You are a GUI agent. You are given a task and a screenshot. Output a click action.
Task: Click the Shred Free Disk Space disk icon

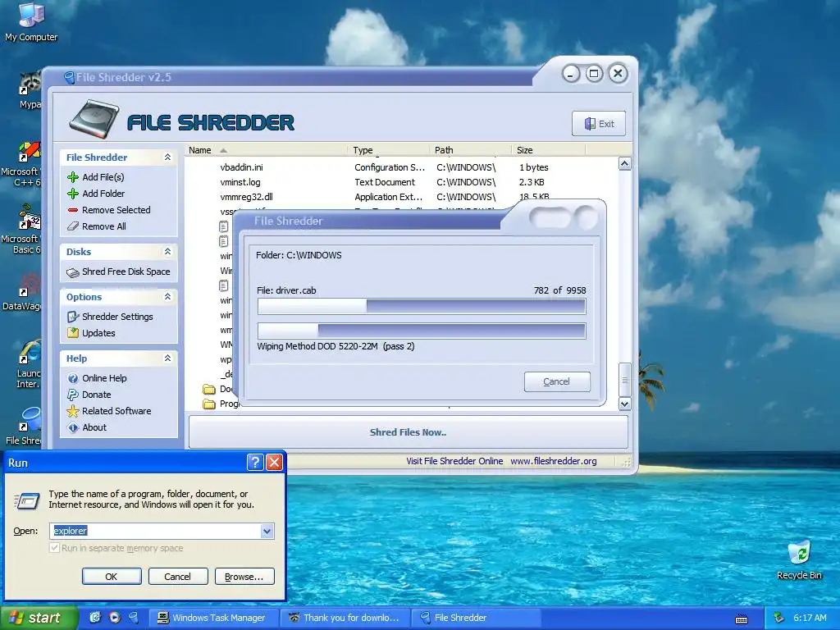[x=73, y=272]
